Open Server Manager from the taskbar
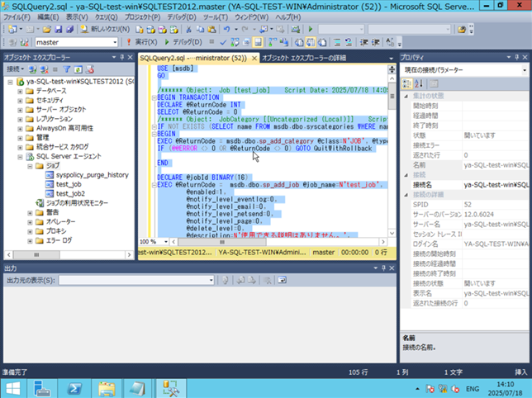 pos(42,389)
